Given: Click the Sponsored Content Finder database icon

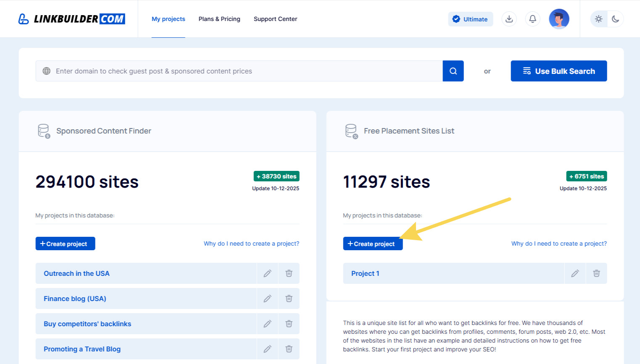Looking at the screenshot, I should (43, 131).
